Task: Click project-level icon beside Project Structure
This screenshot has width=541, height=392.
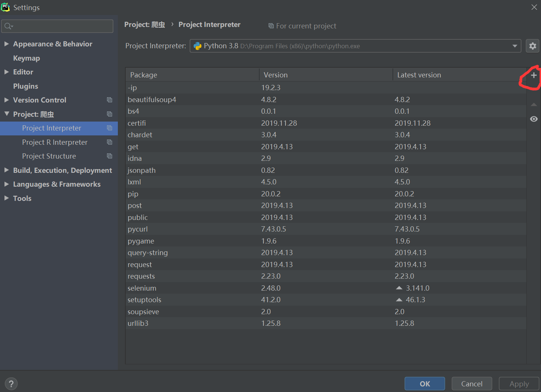Action: coord(110,156)
